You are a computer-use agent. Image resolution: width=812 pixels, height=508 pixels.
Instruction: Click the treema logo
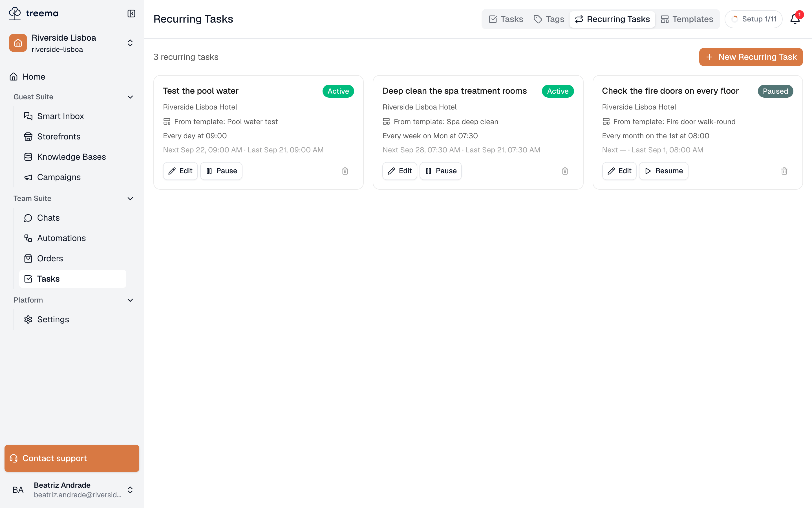coord(34,14)
